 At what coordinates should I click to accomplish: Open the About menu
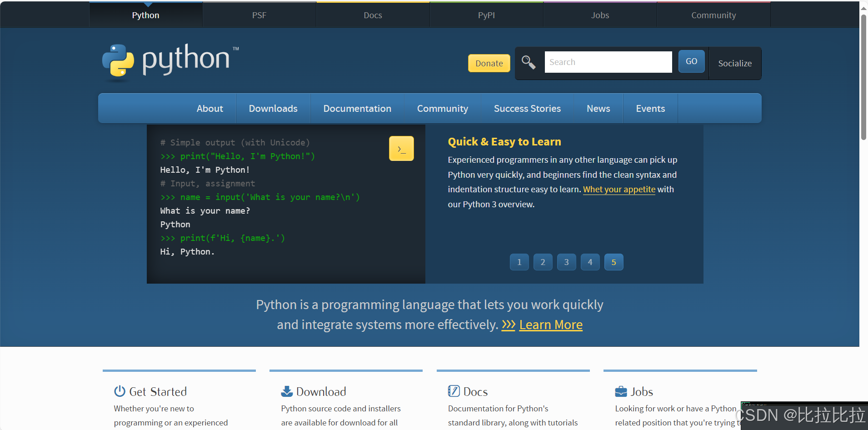(x=210, y=108)
